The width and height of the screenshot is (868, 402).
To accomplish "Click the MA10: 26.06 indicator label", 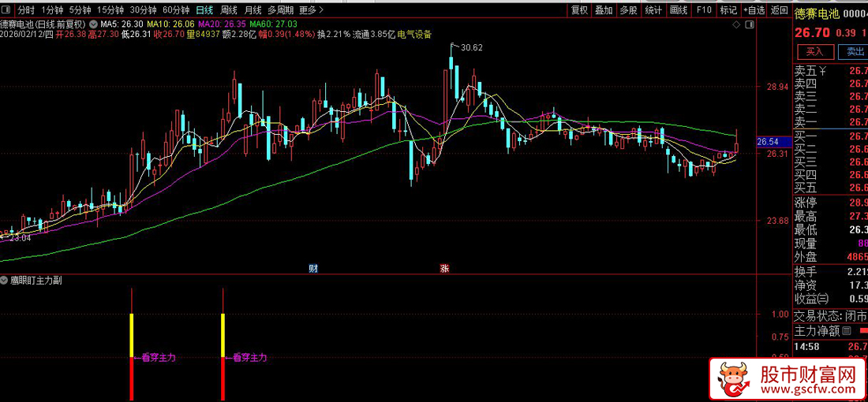I will 170,24.
